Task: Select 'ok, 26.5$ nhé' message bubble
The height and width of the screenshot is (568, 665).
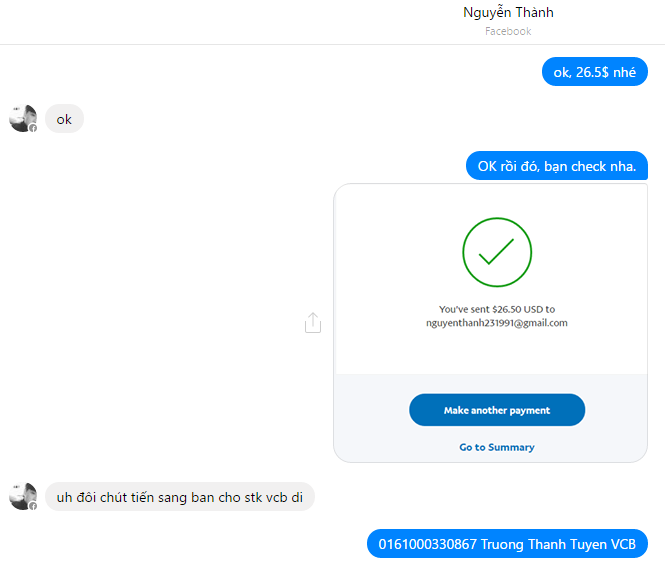Action: 595,72
